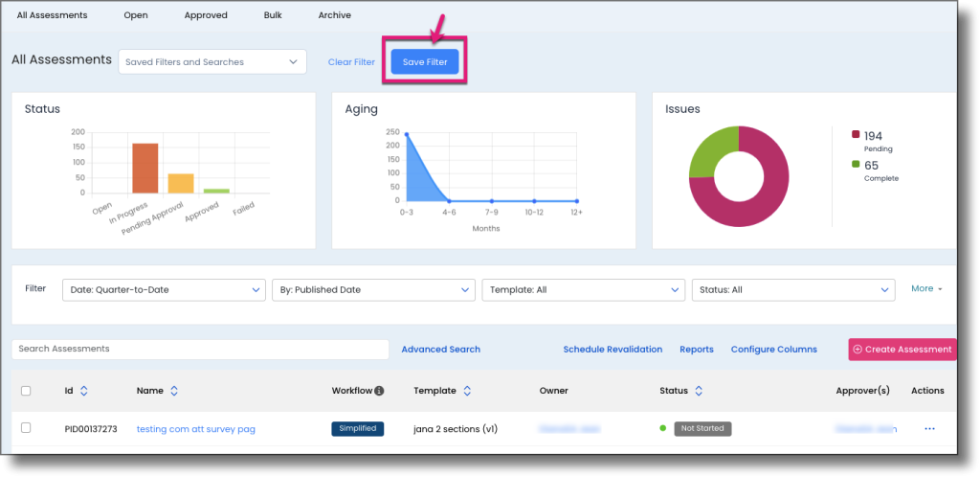Click the Save Filter button
Screen dimensions: 980x477
(425, 62)
